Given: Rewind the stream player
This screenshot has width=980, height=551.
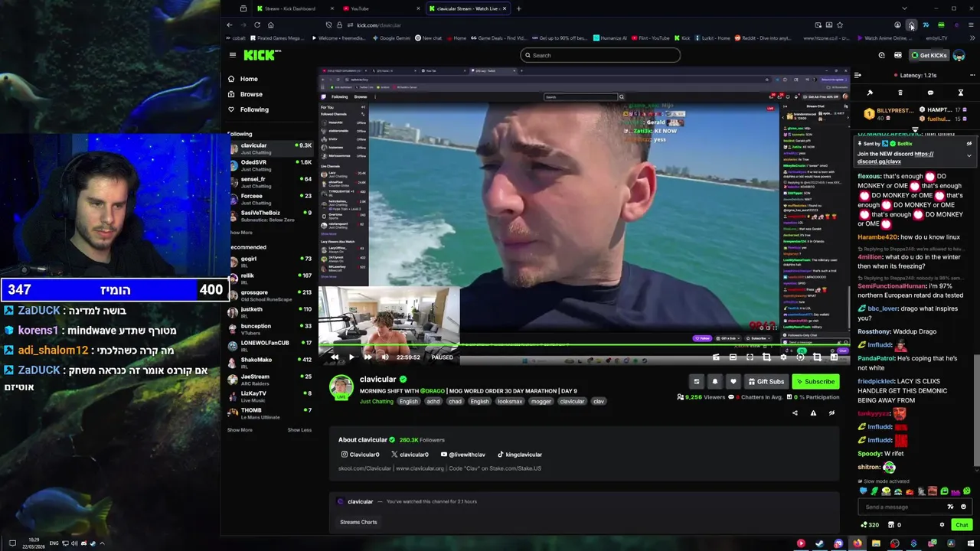Looking at the screenshot, I should tap(335, 357).
